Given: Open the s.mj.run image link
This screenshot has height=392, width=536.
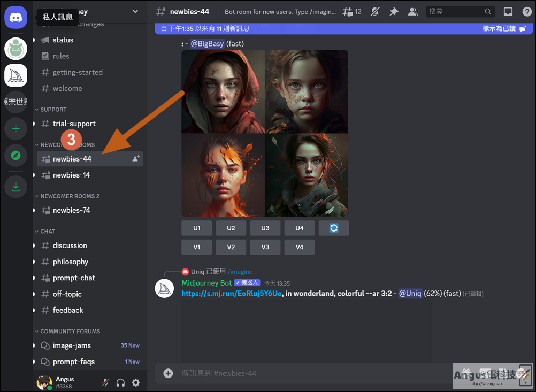Looking at the screenshot, I should tap(232, 293).
